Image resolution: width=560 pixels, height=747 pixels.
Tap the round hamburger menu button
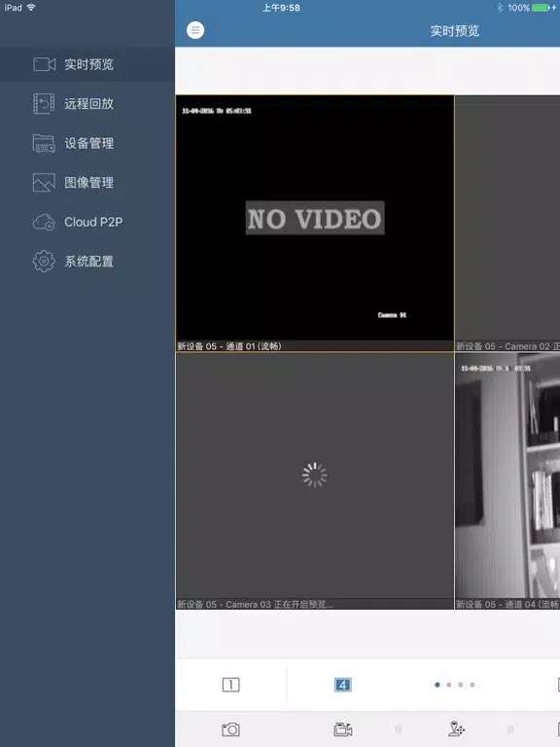(x=195, y=30)
